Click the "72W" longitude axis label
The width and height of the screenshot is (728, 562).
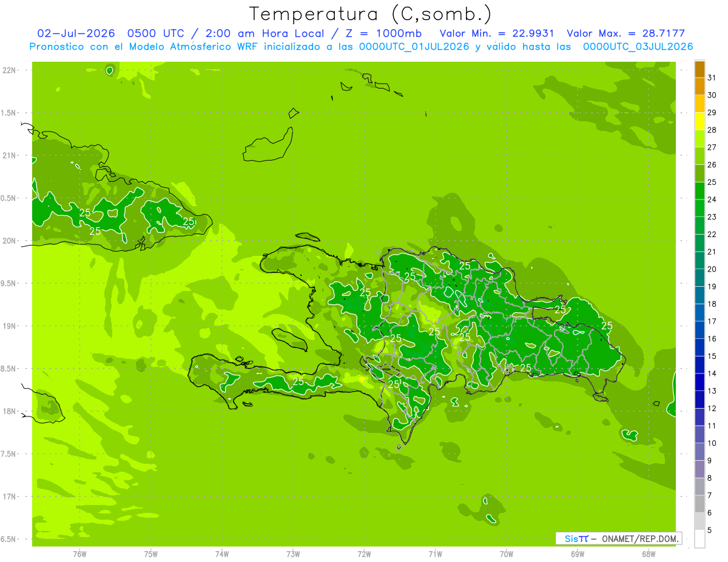[364, 554]
